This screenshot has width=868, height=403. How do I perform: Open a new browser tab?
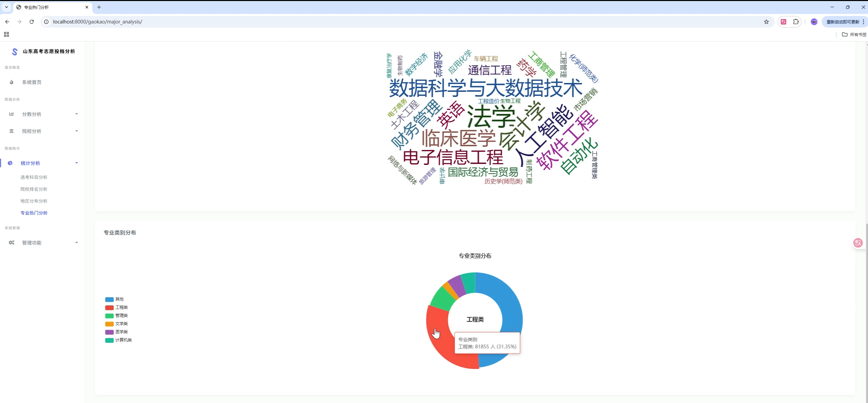pyautogui.click(x=99, y=7)
